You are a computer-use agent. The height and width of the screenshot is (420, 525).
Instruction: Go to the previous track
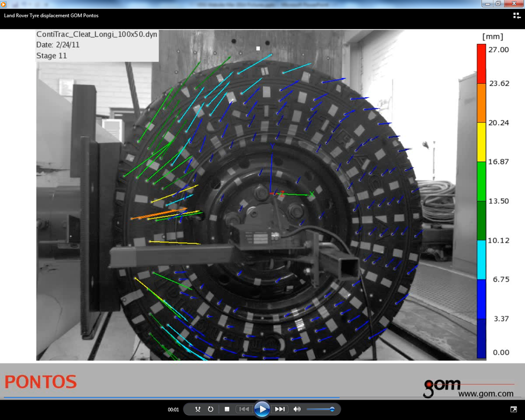[x=244, y=409]
